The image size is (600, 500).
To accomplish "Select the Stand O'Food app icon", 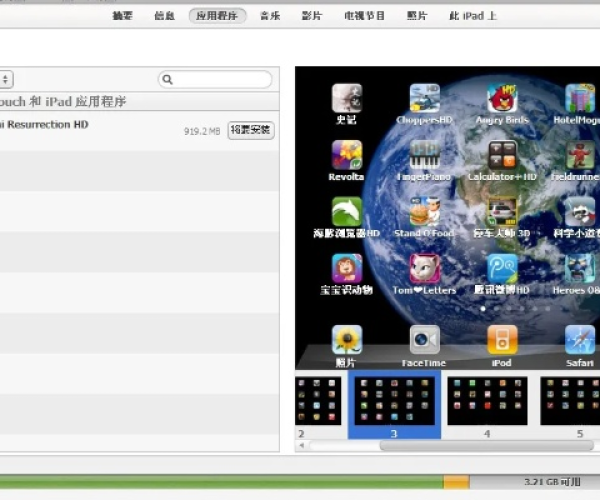I will (425, 211).
